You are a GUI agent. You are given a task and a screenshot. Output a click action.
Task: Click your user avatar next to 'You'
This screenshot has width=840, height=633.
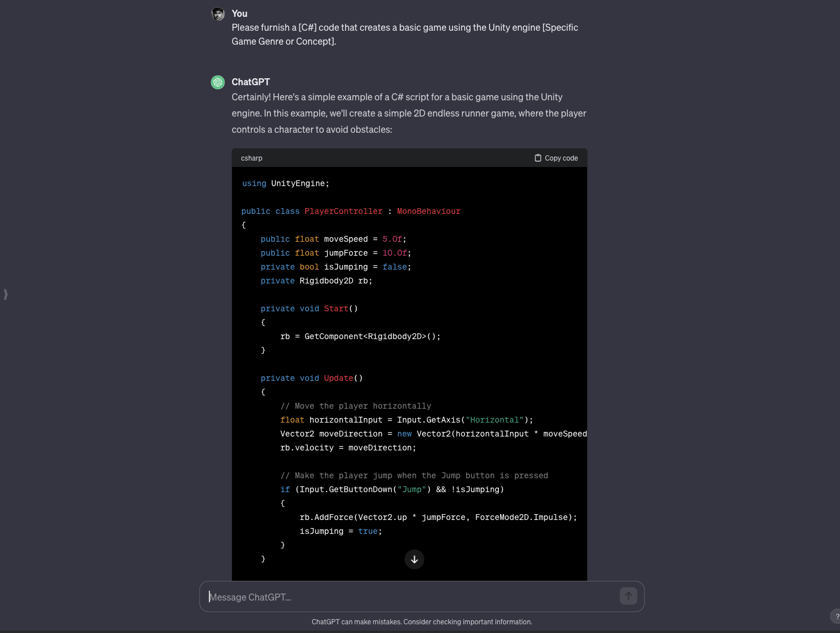coord(218,14)
